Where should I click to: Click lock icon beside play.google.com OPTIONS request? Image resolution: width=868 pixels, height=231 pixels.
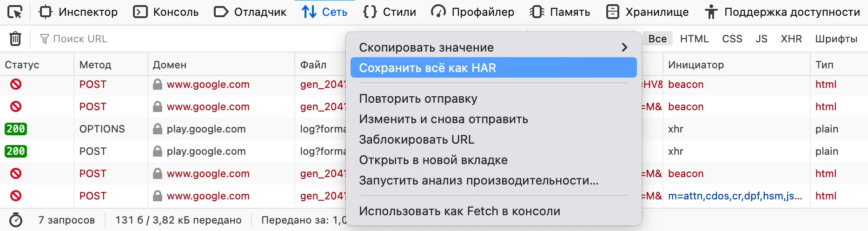coord(158,129)
